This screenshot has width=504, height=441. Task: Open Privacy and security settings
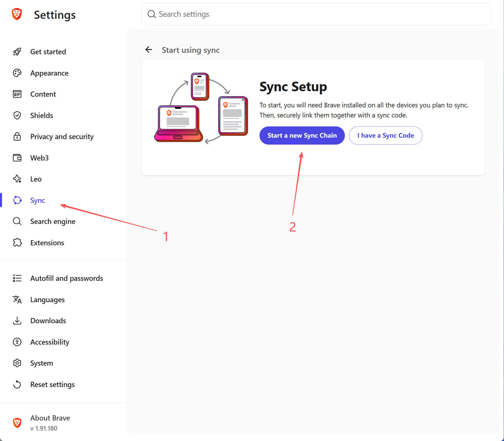tap(62, 137)
